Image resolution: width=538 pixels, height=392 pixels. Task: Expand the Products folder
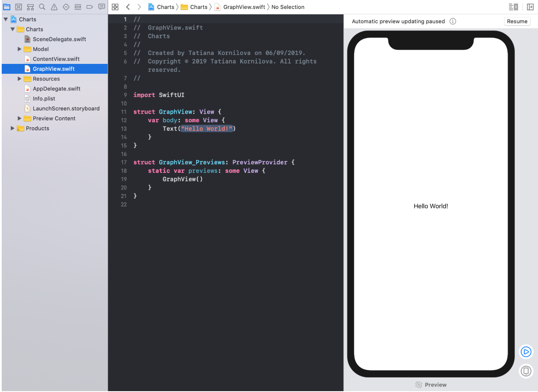point(12,128)
